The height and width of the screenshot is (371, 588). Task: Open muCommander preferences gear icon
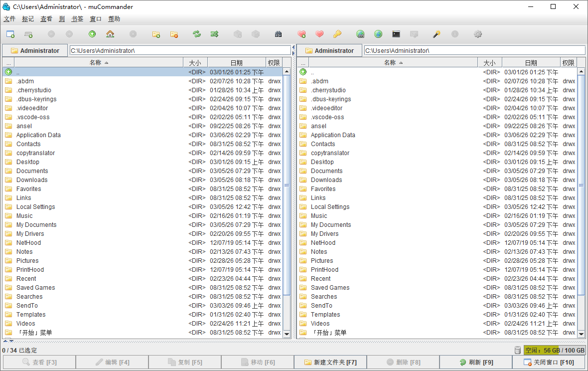click(478, 34)
